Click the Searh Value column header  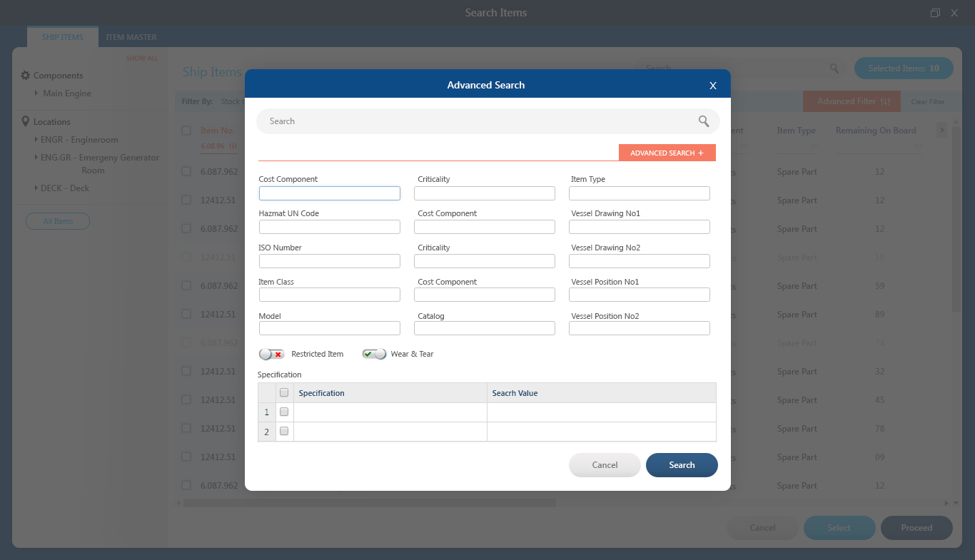coord(602,393)
